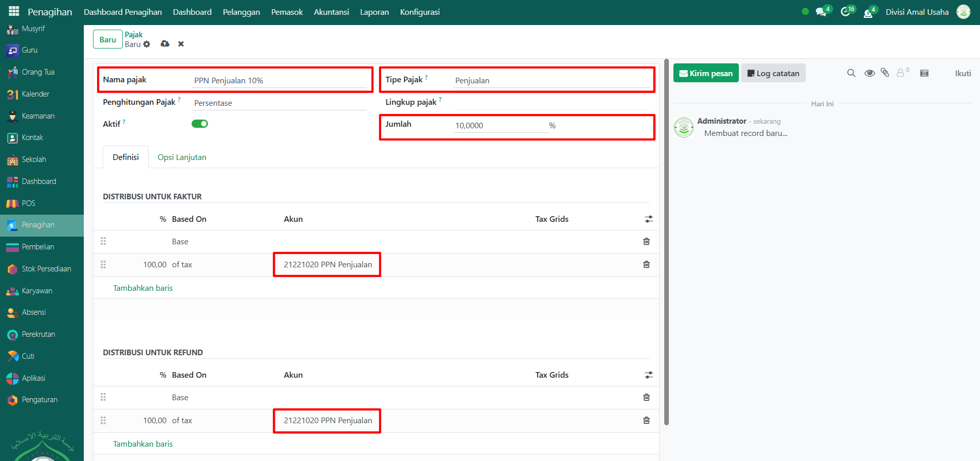Delete the refund Base row
This screenshot has width=980, height=461.
[x=646, y=397]
